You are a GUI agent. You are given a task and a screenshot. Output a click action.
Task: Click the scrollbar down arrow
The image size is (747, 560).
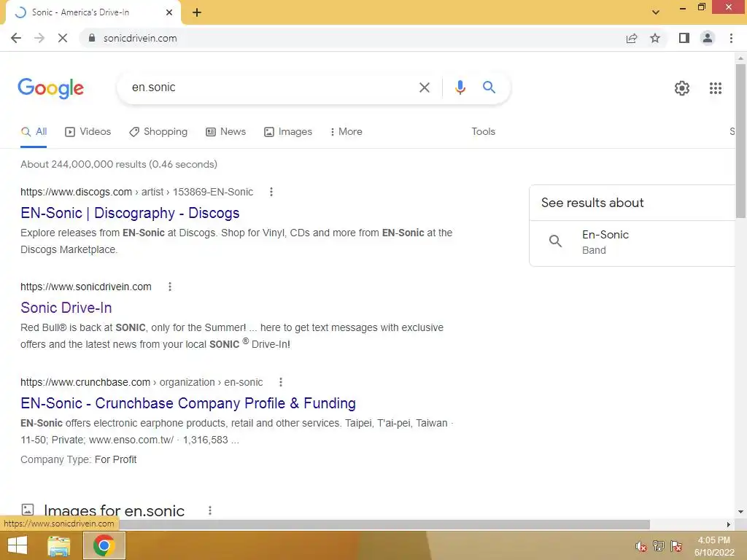coord(740,512)
